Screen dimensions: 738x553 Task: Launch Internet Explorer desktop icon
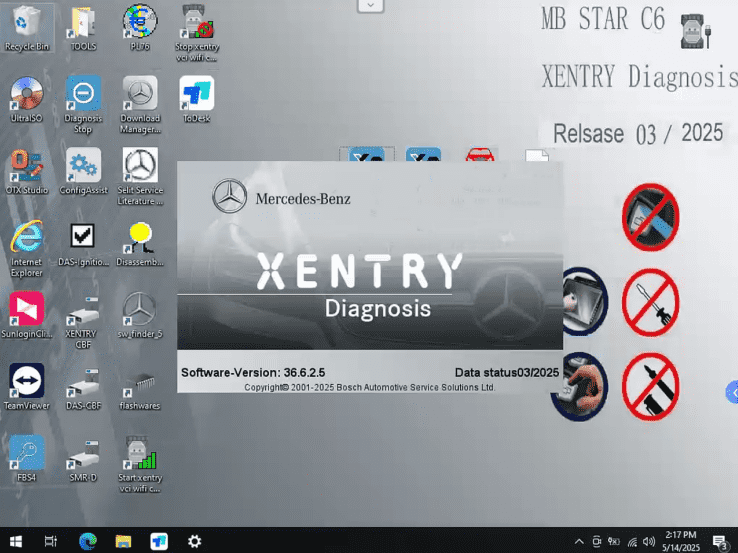click(x=26, y=248)
